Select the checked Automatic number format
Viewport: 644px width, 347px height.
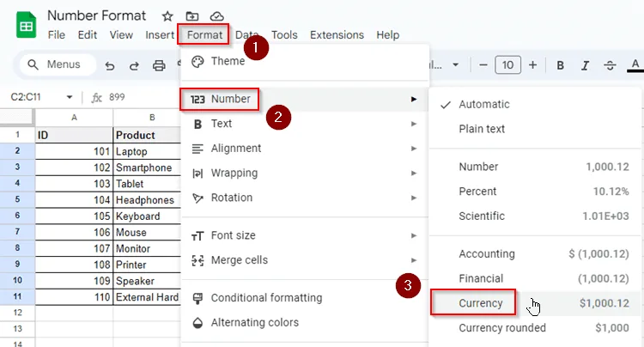535,104
